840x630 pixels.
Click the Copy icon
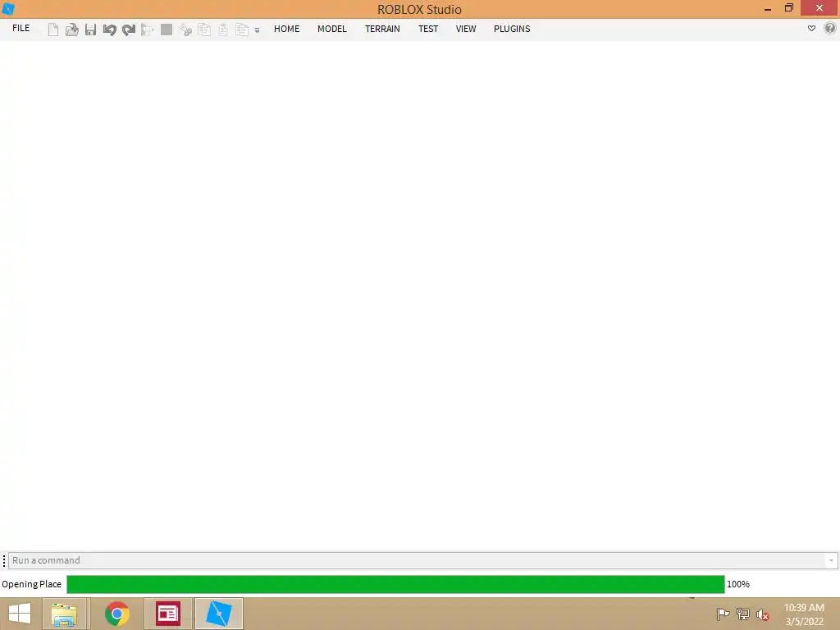[x=204, y=30]
